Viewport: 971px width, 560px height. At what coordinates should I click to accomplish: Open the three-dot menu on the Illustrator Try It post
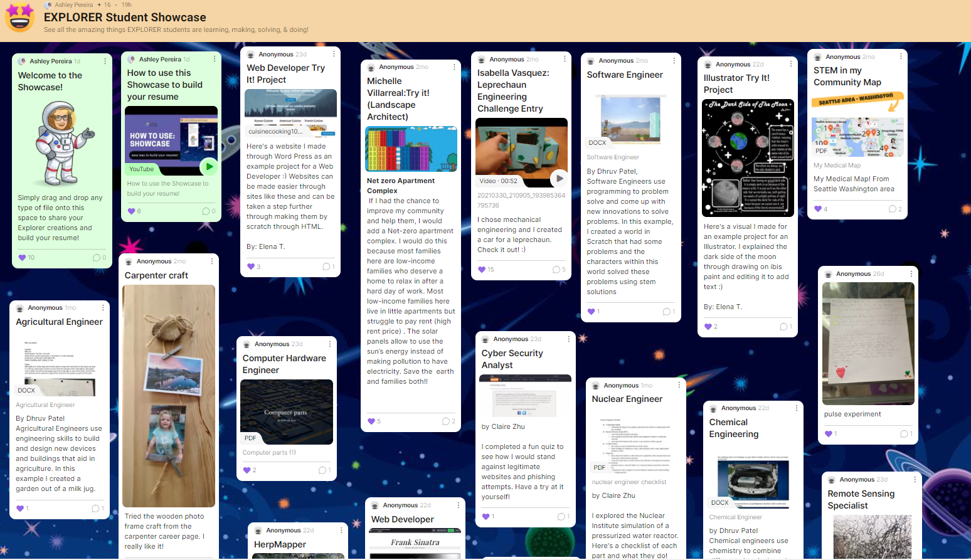pyautogui.click(x=789, y=64)
